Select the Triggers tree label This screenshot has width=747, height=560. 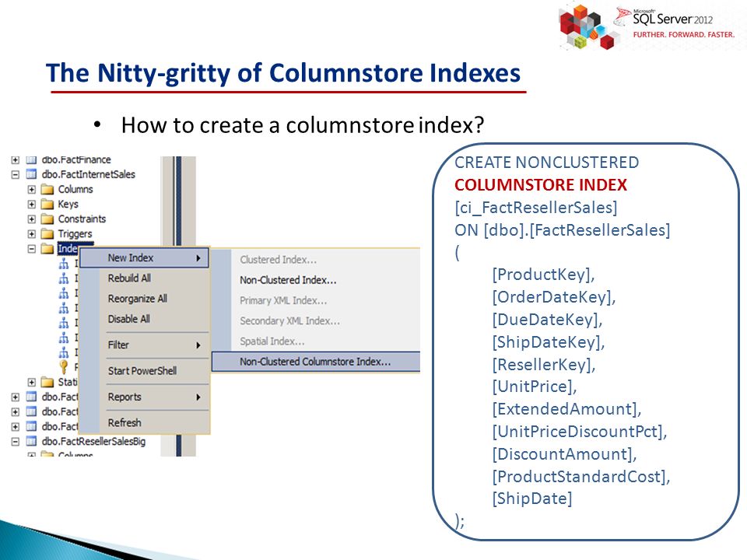pos(75,234)
